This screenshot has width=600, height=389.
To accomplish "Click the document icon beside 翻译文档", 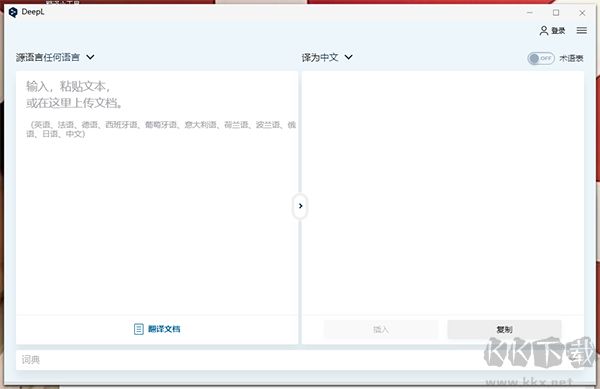I will (139, 329).
